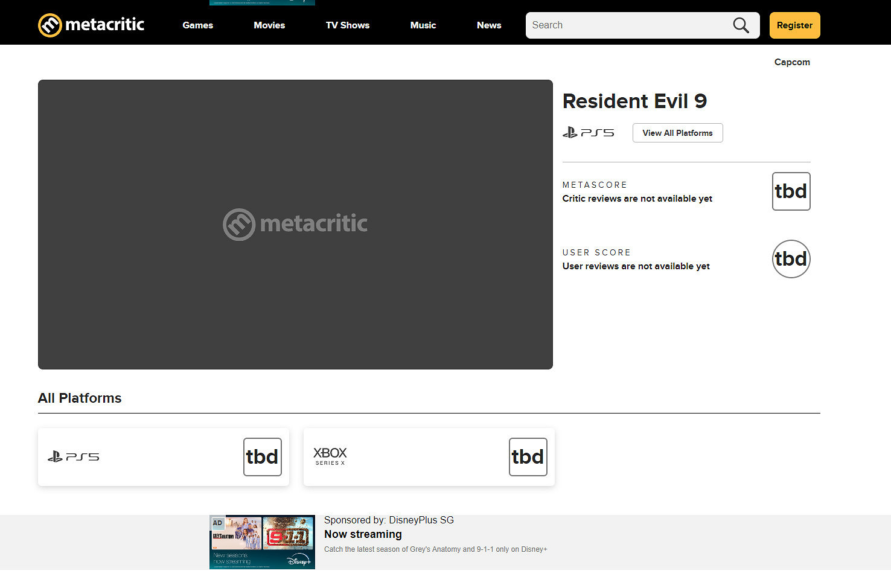Click the View All Platforms button
Screen dimensions: 891x588
click(677, 133)
